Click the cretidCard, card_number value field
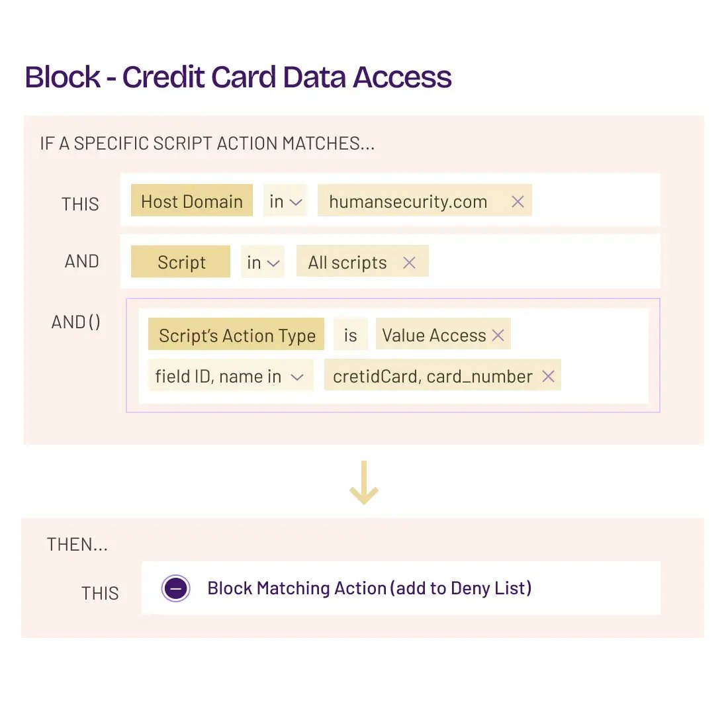 point(432,377)
